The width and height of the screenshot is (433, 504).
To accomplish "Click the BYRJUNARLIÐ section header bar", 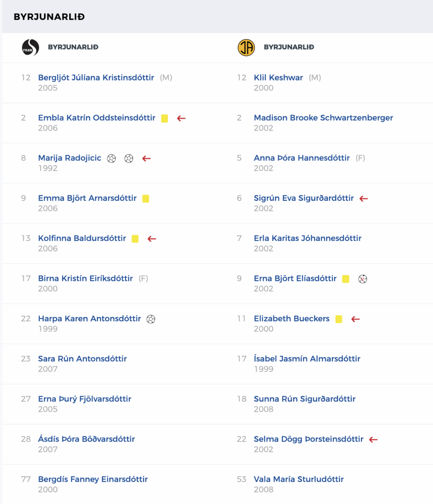I will point(216,17).
